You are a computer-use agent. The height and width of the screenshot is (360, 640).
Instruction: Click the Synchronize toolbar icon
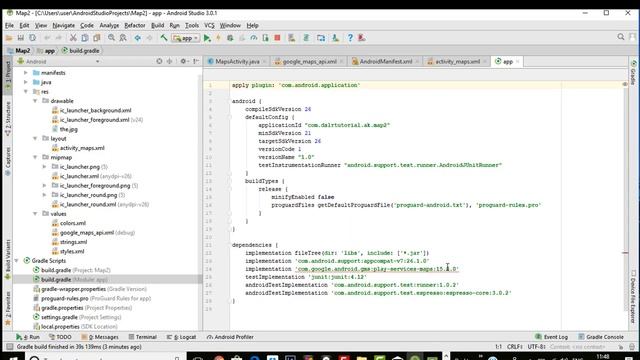point(32,38)
